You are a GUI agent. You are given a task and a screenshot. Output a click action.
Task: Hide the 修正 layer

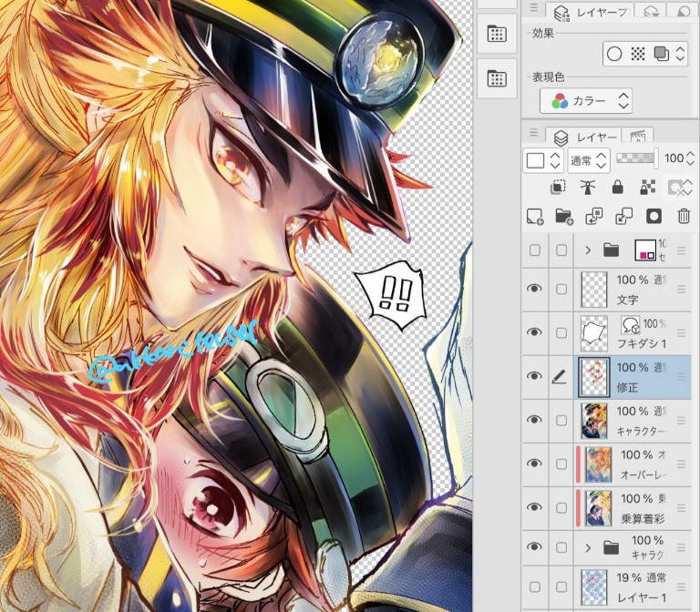click(534, 376)
